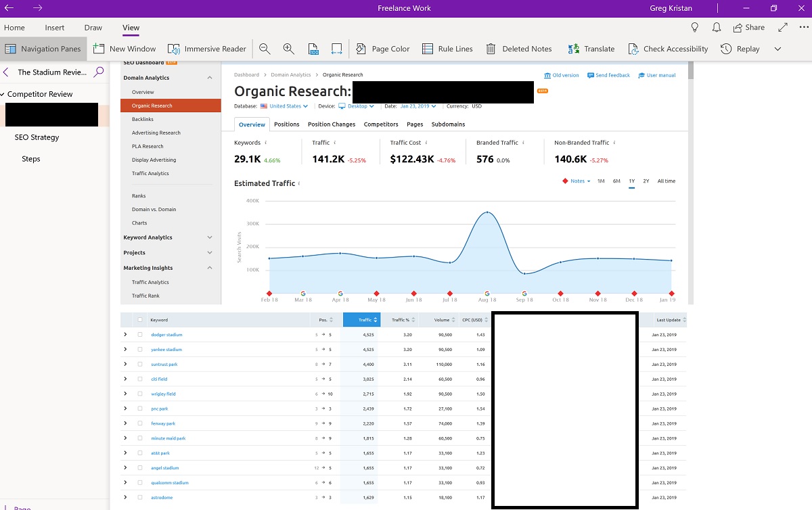Viewport: 812px width, 510px height.
Task: Open the Page Color option
Action: pos(382,49)
